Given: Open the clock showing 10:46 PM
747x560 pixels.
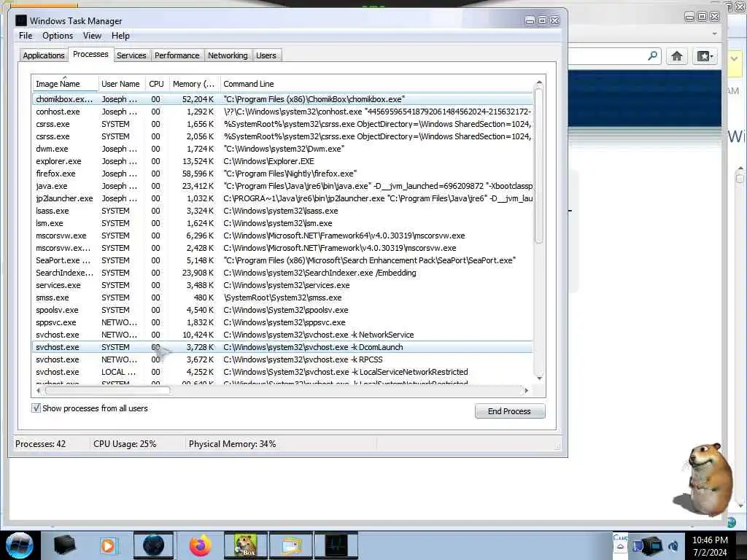Looking at the screenshot, I should [x=709, y=546].
